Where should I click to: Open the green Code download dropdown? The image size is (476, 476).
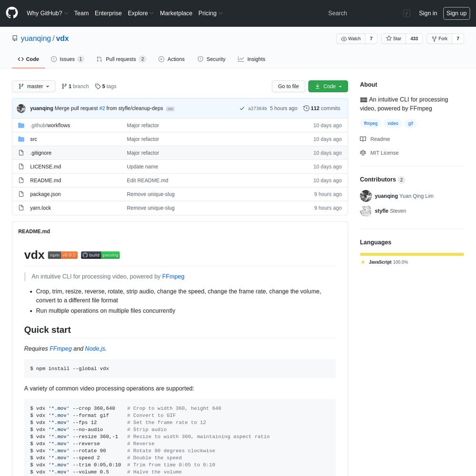click(x=328, y=86)
